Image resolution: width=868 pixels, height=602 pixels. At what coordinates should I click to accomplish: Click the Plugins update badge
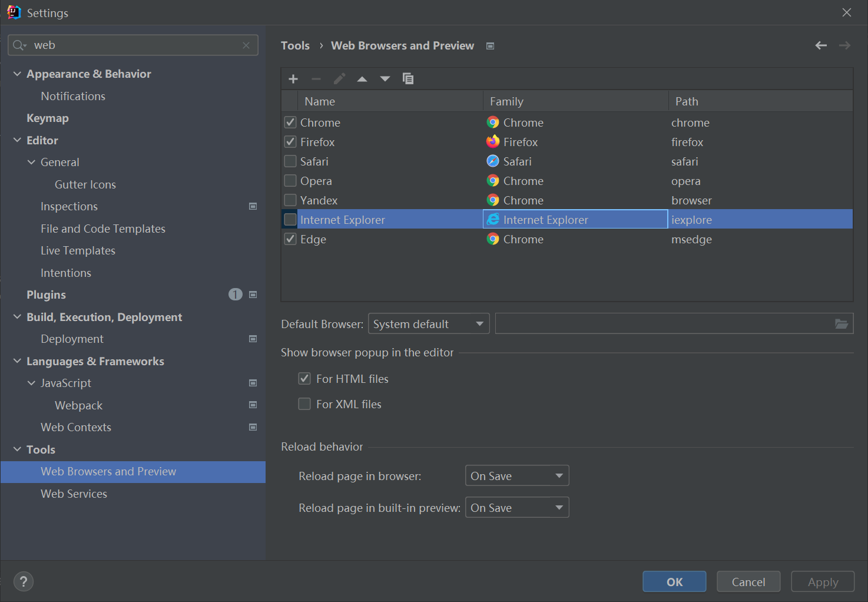[235, 295]
